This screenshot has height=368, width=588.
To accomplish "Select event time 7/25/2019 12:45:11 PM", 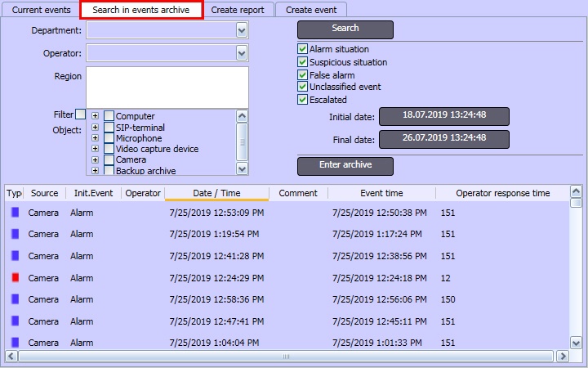I will [x=379, y=321].
